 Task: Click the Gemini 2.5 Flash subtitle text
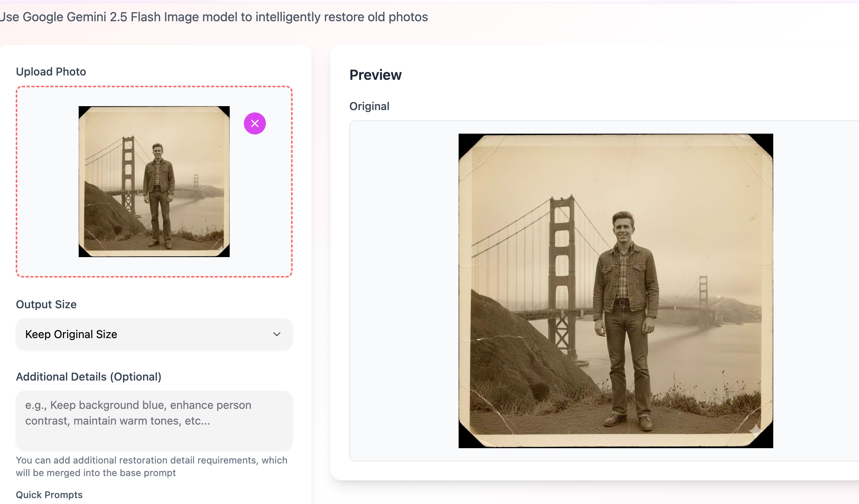(214, 17)
